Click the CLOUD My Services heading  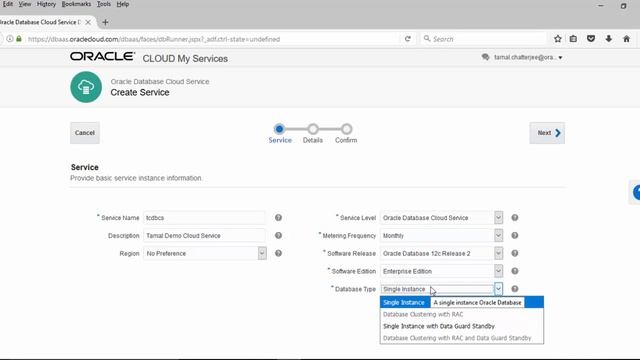tap(185, 58)
